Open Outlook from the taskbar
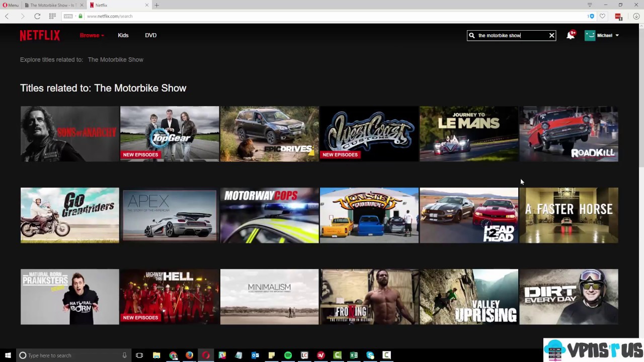This screenshot has height=362, width=644. click(x=255, y=355)
